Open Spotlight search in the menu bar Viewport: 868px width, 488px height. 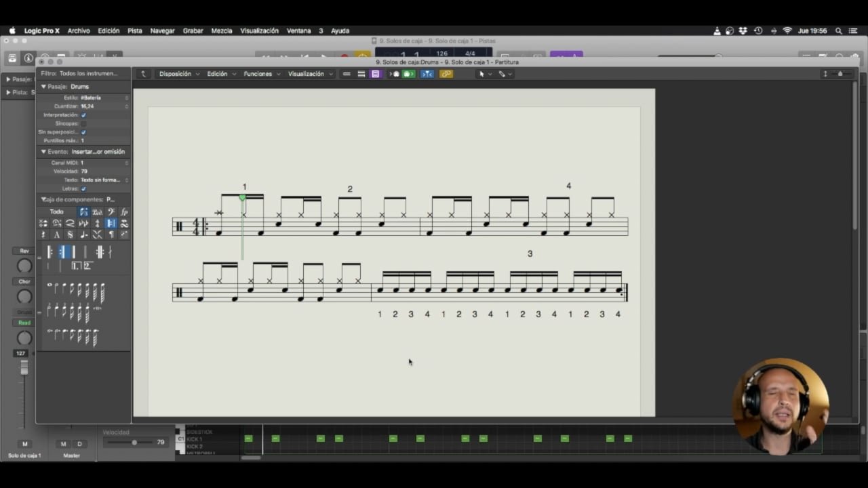(x=839, y=30)
